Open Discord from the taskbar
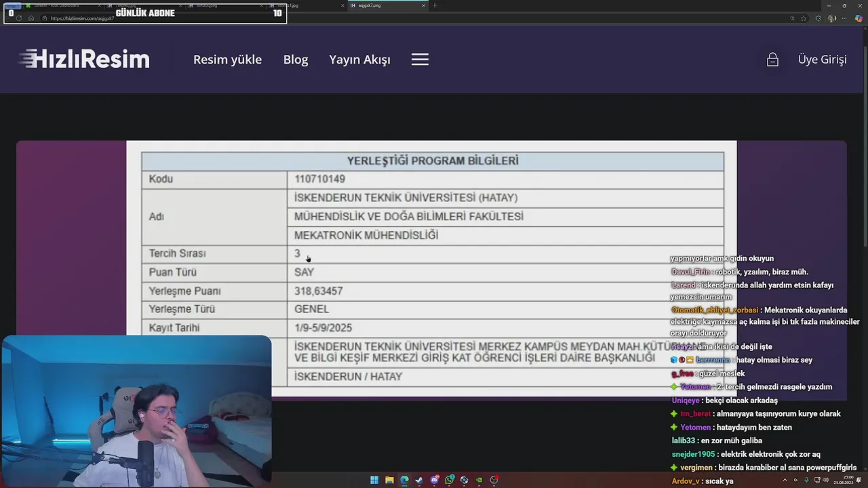The image size is (868, 488). [435, 480]
